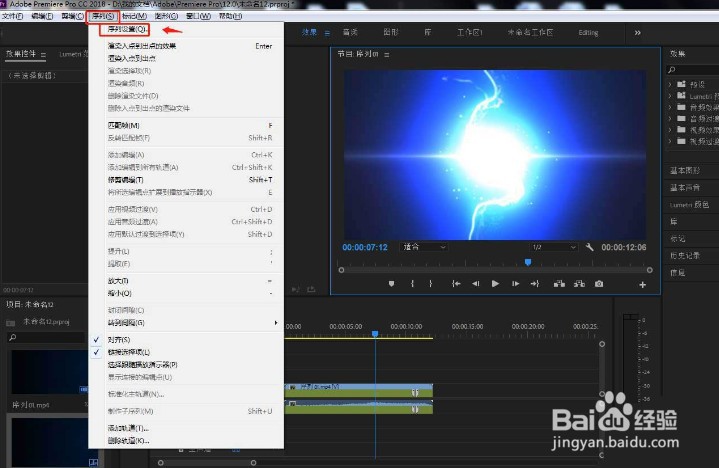This screenshot has height=468, width=719.
Task: Expand the 预设 presets folder
Action: click(670, 84)
